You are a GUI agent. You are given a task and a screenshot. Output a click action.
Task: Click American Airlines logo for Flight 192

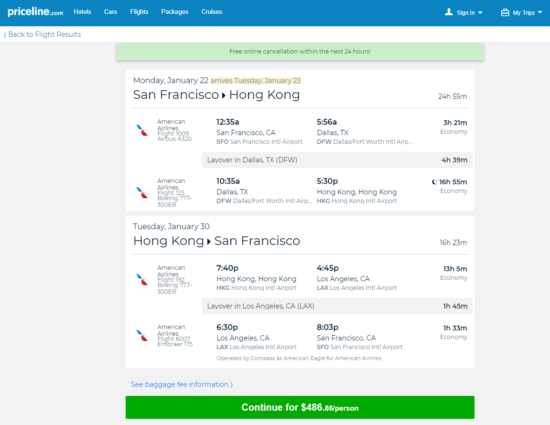pyautogui.click(x=142, y=279)
